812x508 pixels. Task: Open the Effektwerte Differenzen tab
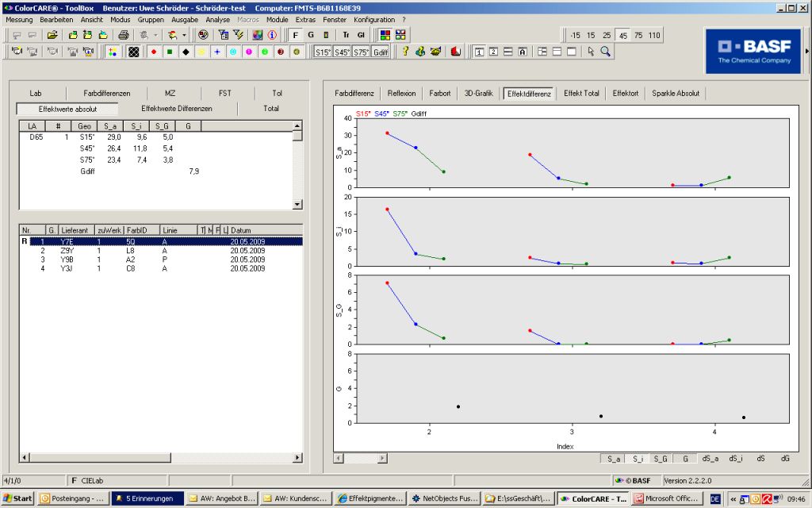point(177,108)
